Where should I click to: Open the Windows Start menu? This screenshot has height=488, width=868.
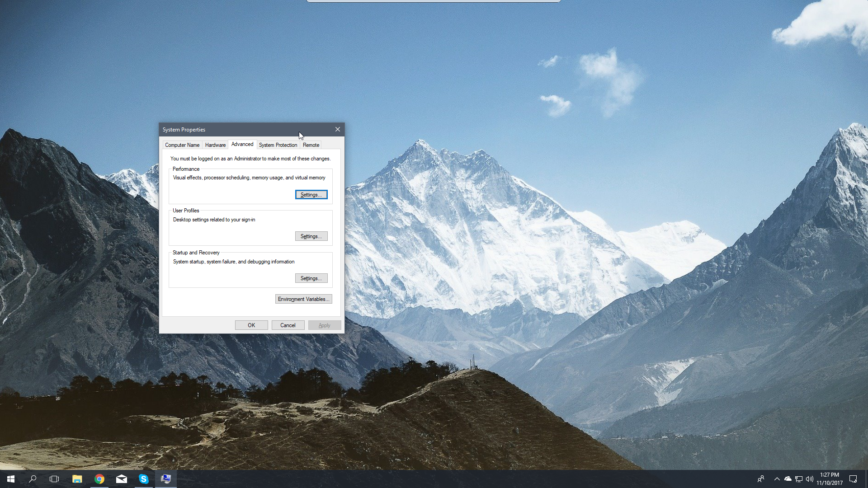(x=11, y=479)
